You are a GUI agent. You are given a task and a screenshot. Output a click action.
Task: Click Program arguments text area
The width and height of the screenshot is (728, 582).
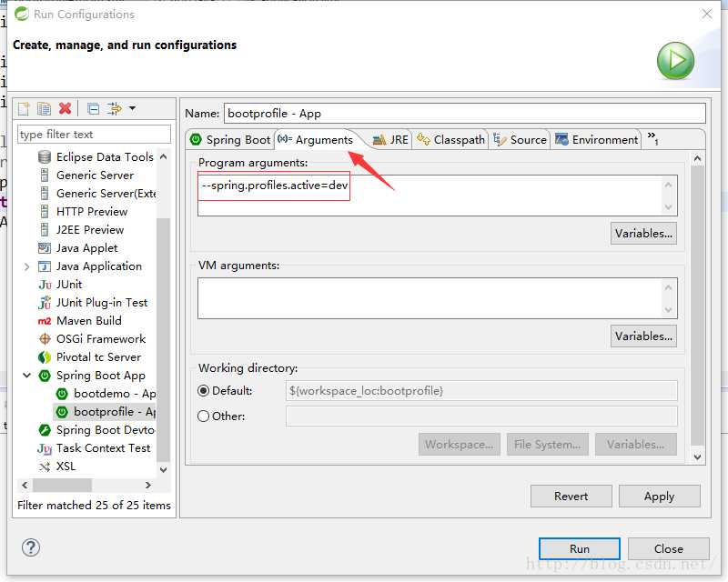click(438, 196)
